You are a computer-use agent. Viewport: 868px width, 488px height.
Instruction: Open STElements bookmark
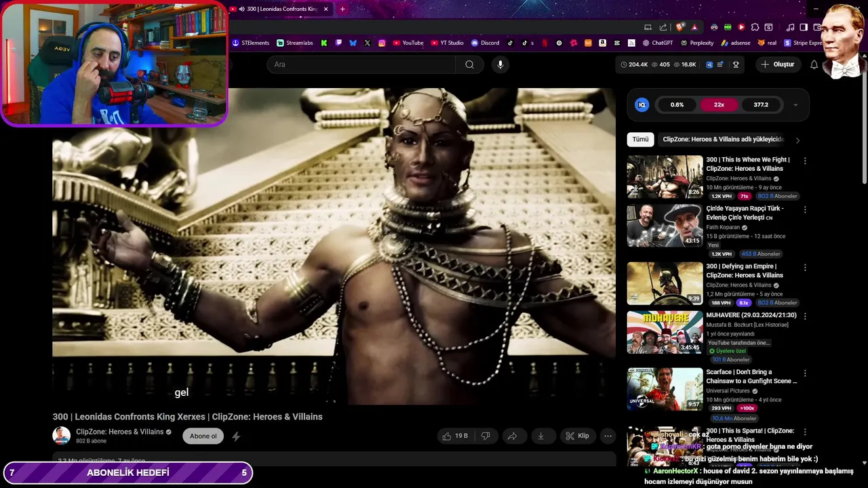[251, 43]
